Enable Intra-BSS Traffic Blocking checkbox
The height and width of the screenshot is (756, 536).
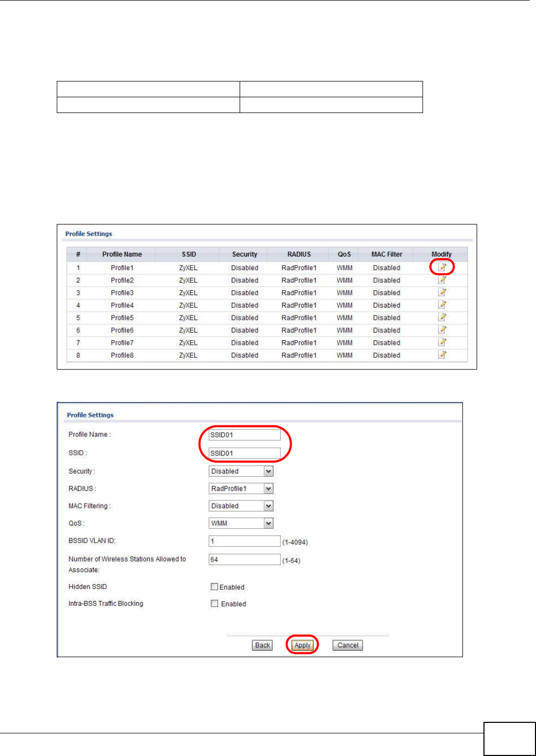pos(214,604)
